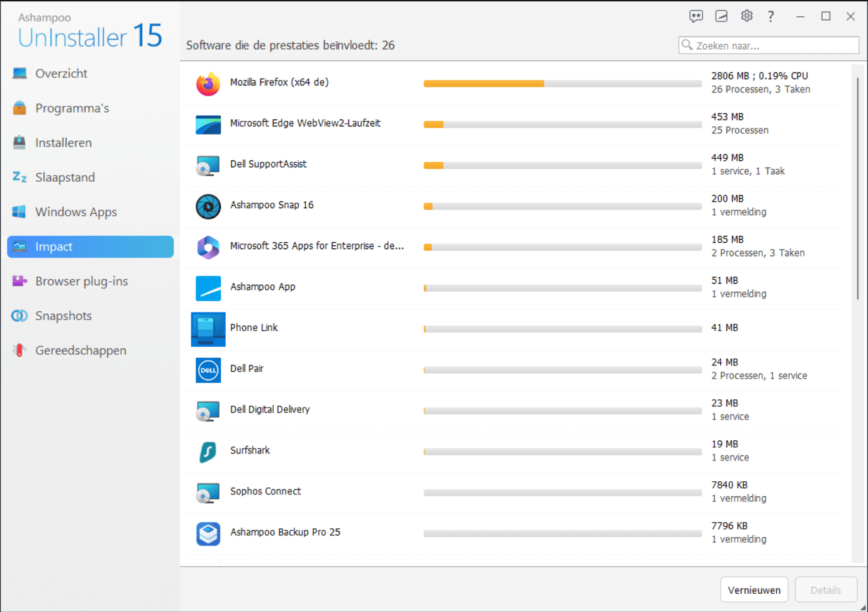The image size is (868, 612).
Task: Click the Ashampoo Snap 16 icon
Action: [208, 206]
